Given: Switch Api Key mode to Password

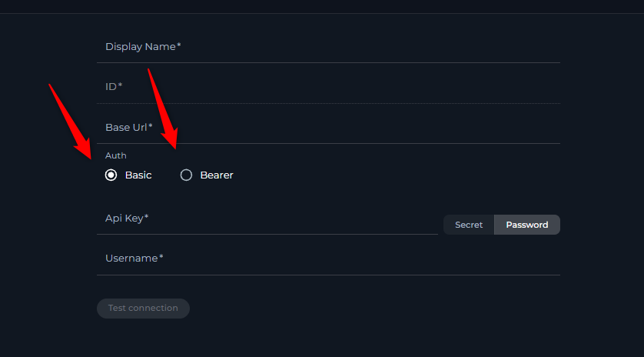Looking at the screenshot, I should [527, 225].
